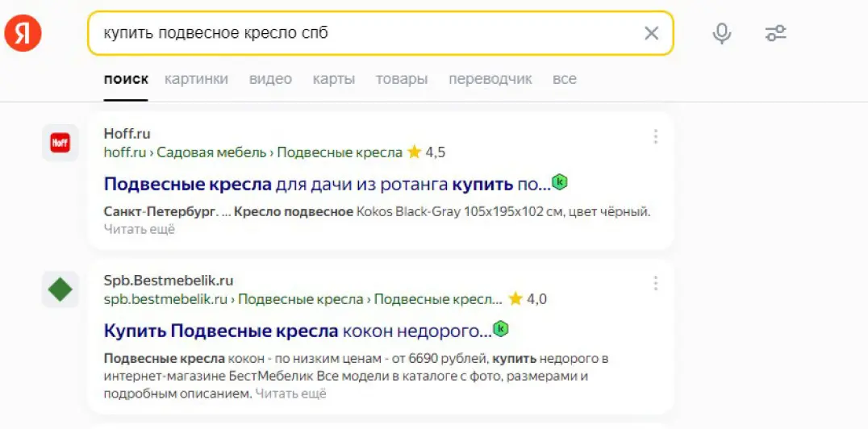This screenshot has height=429, width=868.
Task: Open the 'карты' tab
Action: 334,79
